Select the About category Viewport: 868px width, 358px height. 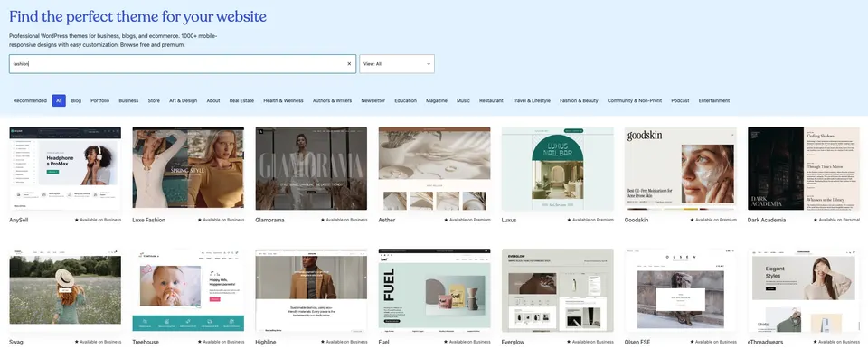pyautogui.click(x=213, y=100)
